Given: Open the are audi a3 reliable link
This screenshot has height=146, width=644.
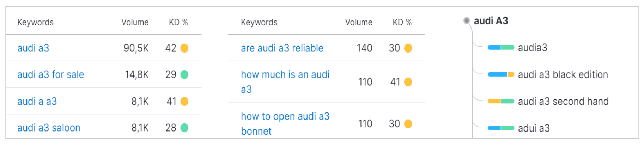Looking at the screenshot, I should tap(282, 48).
